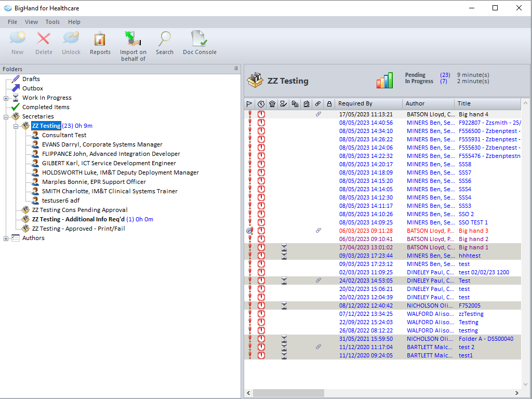This screenshot has height=399, width=532.
Task: Click the overdue clock icon on the SSO TEST 1 row
Action: (x=261, y=222)
